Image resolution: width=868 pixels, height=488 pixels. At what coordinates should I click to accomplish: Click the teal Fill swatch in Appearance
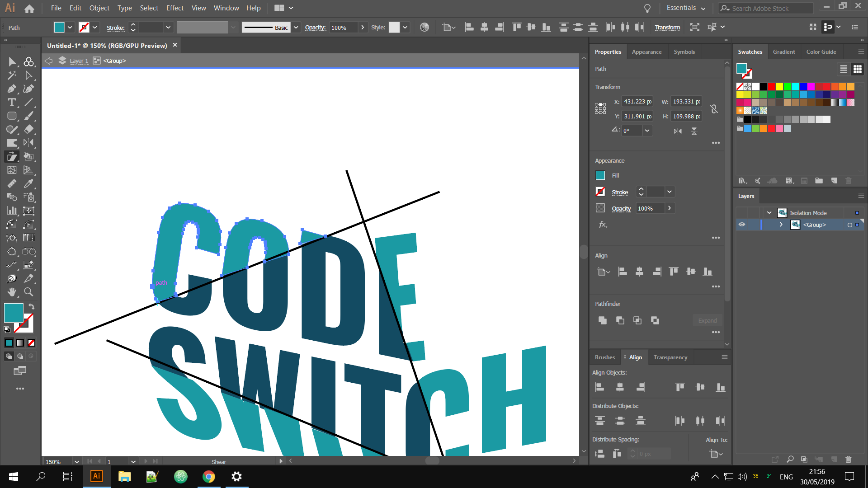tap(600, 175)
